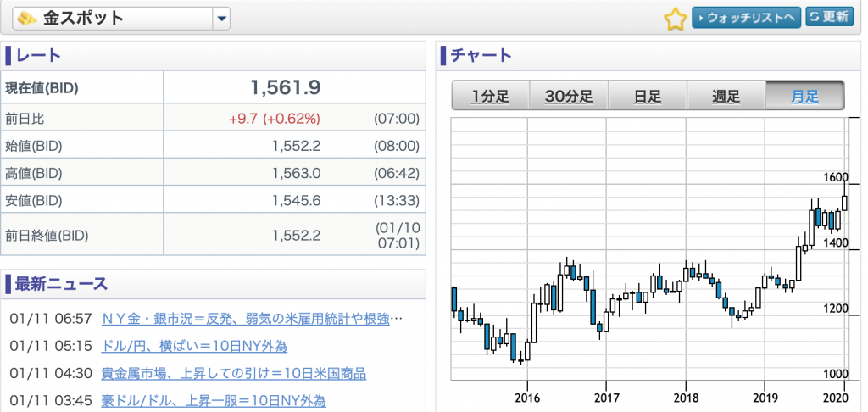The width and height of the screenshot is (868, 412).
Task: Click the gold bars icon beside 金スポット
Action: click(27, 19)
